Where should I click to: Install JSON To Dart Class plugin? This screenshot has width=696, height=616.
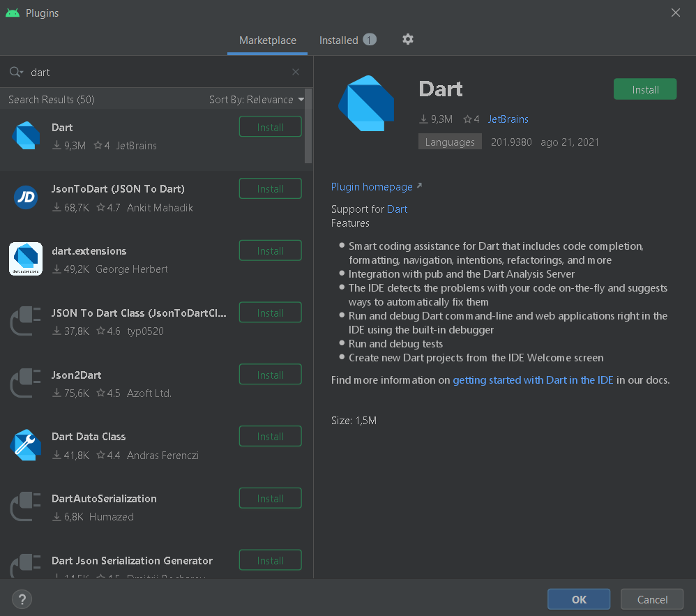271,313
